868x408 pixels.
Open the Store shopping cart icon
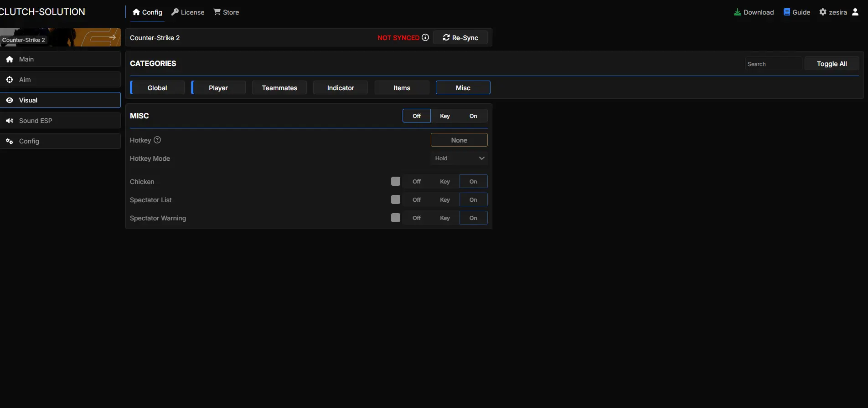(x=217, y=12)
